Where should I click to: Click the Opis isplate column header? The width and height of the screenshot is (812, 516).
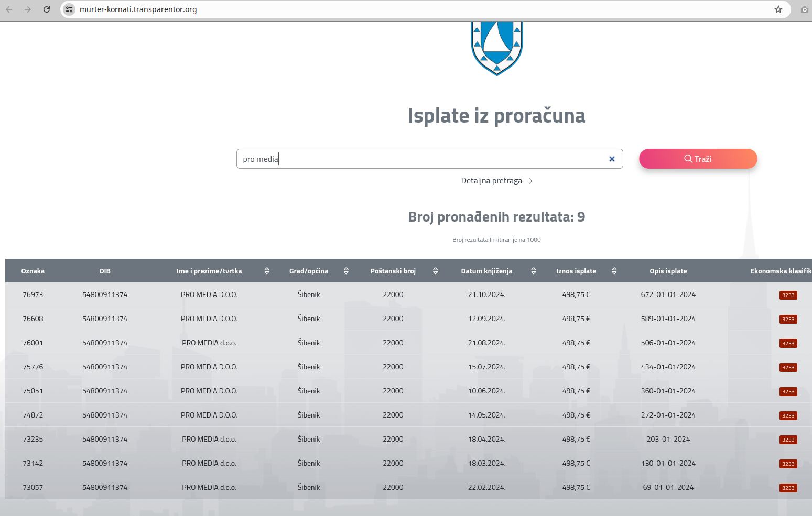pos(668,271)
